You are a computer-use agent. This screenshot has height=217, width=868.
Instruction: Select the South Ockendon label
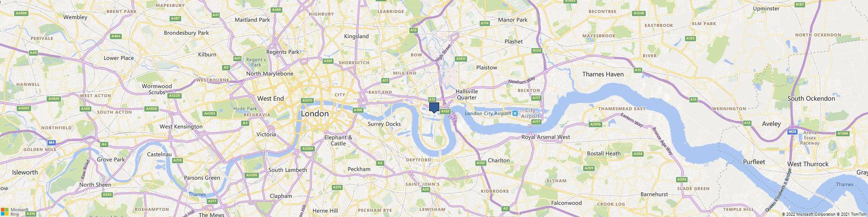coord(811,99)
